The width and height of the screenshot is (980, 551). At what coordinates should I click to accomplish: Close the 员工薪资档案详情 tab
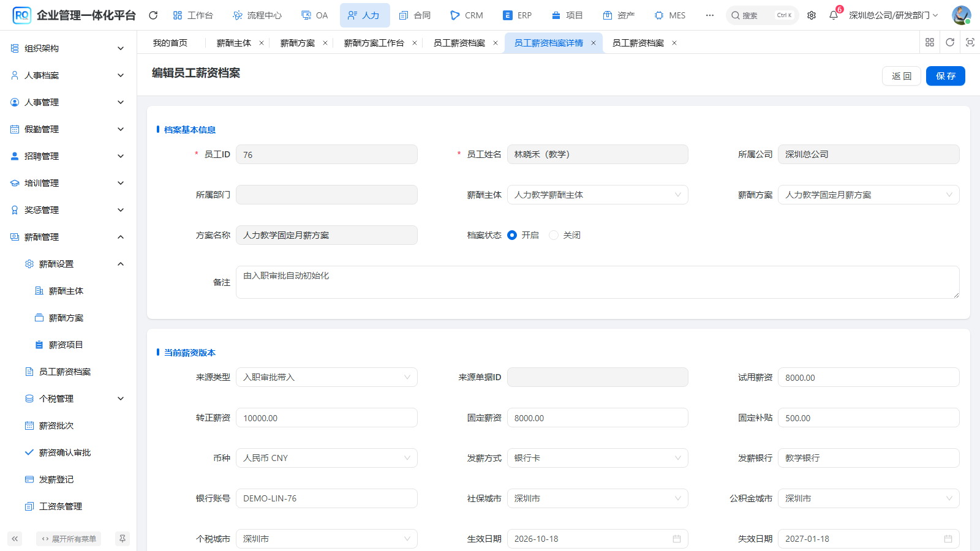coord(594,43)
